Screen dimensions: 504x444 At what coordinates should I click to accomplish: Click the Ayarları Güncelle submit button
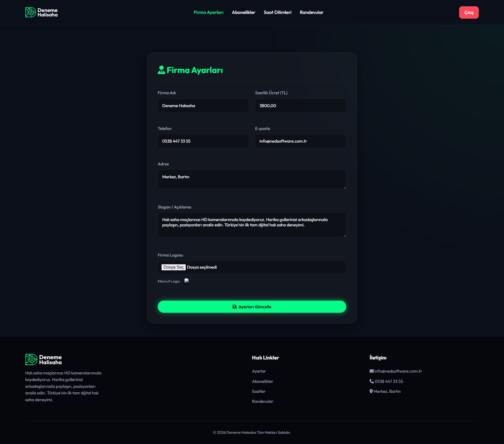coord(252,307)
